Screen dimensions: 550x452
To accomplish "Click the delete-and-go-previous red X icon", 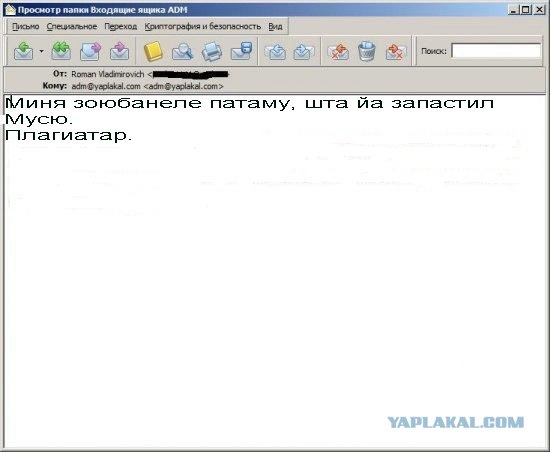I will (x=338, y=52).
